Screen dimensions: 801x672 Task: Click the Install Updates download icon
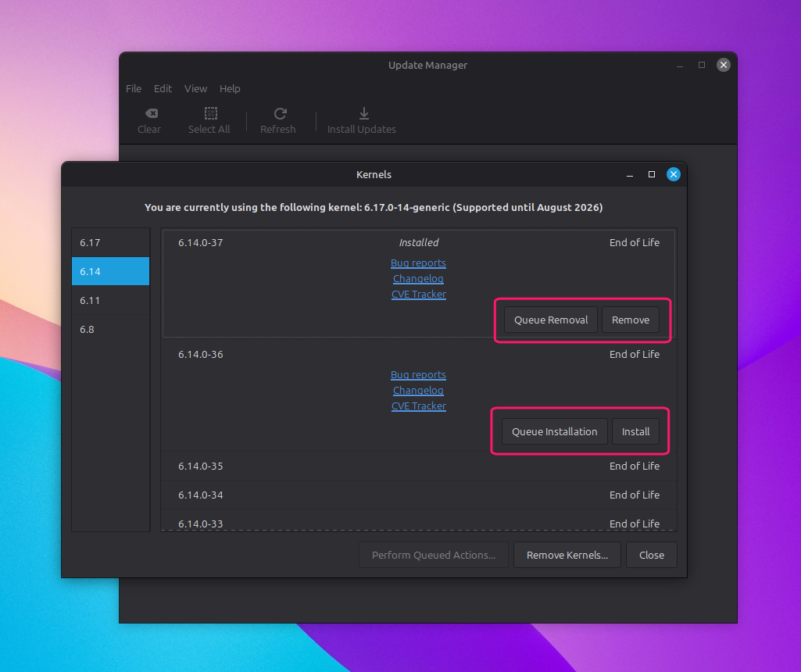coord(363,113)
